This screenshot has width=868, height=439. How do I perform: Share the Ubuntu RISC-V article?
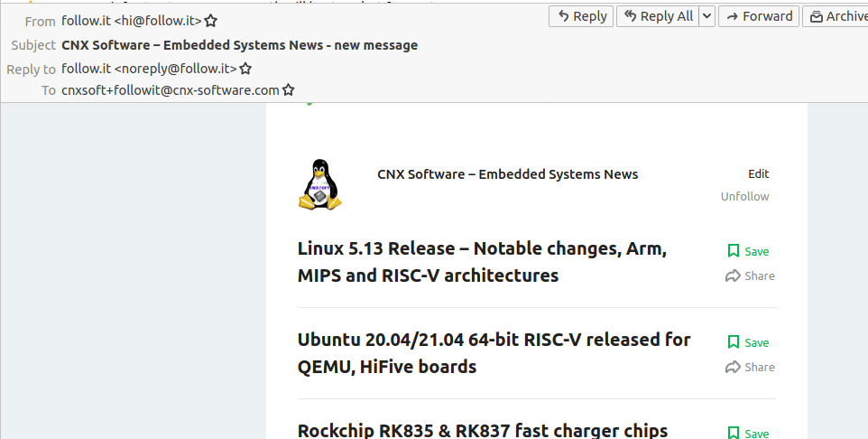[750, 367]
